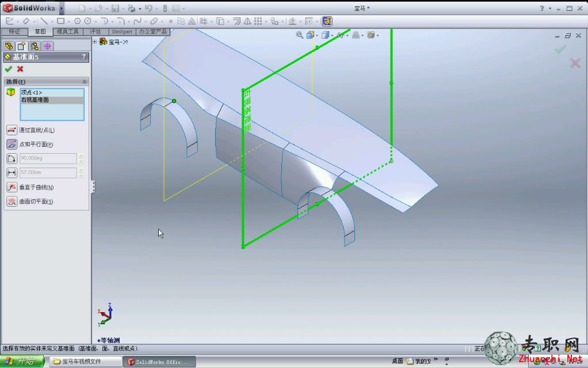588x368 pixels.
Task: Open the ConfigurationManager tab
Action: pos(35,46)
